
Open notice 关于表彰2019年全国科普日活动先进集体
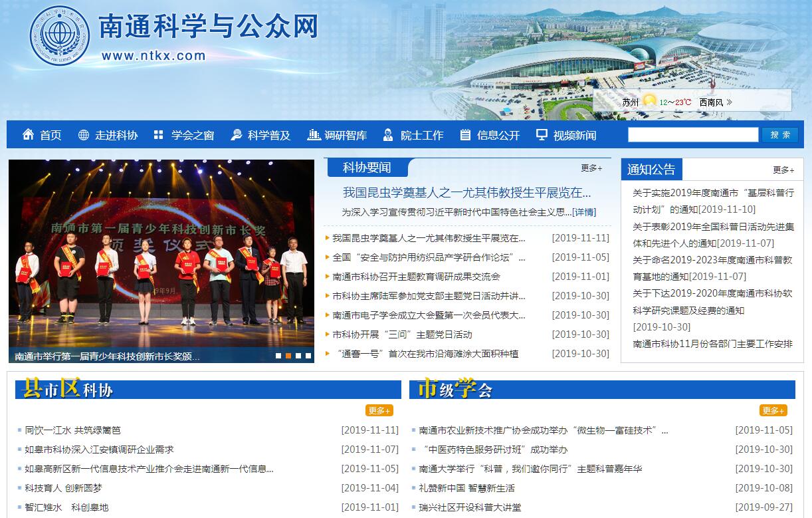coord(713,235)
